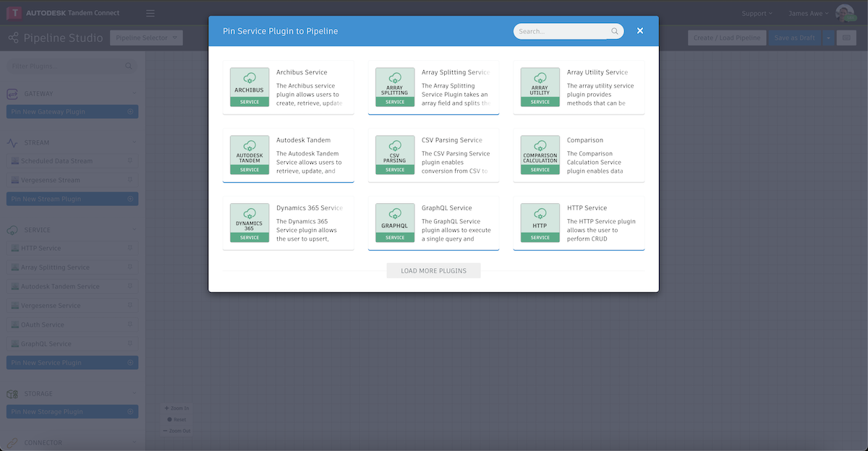Select CSV Parsing Service title text

[x=452, y=140]
